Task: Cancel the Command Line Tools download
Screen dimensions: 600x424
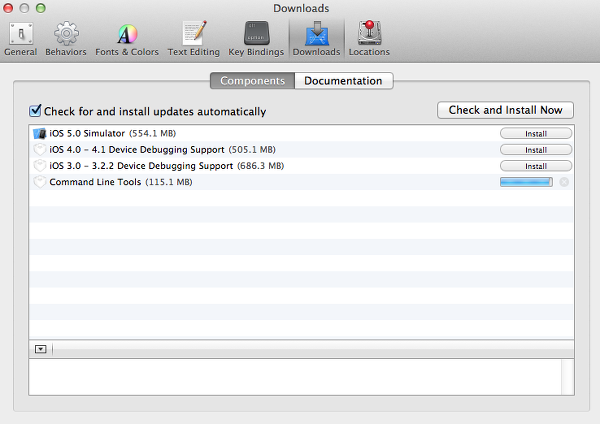Action: (x=564, y=182)
